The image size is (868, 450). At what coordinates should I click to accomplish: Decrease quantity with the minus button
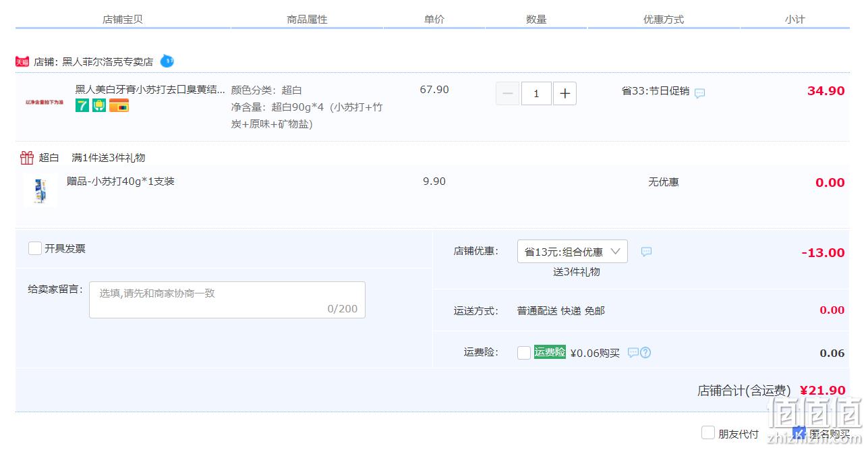pyautogui.click(x=508, y=94)
